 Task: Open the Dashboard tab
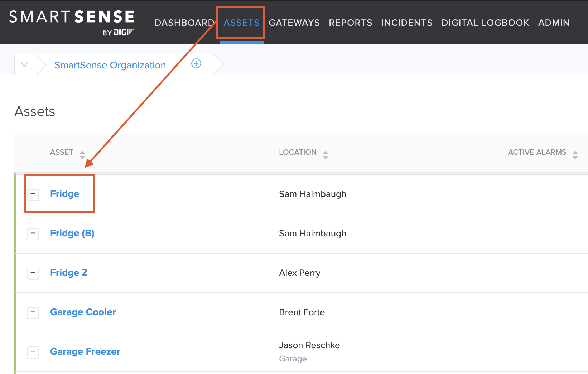[184, 23]
